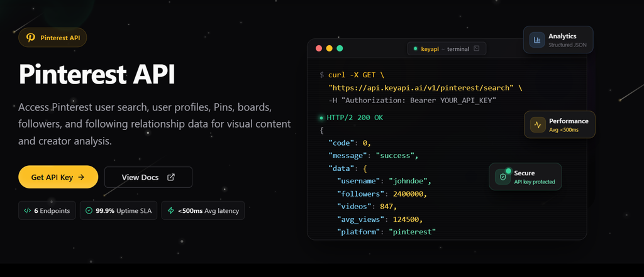Click the yellow terminal window dot
This screenshot has width=644, height=277.
tap(330, 48)
